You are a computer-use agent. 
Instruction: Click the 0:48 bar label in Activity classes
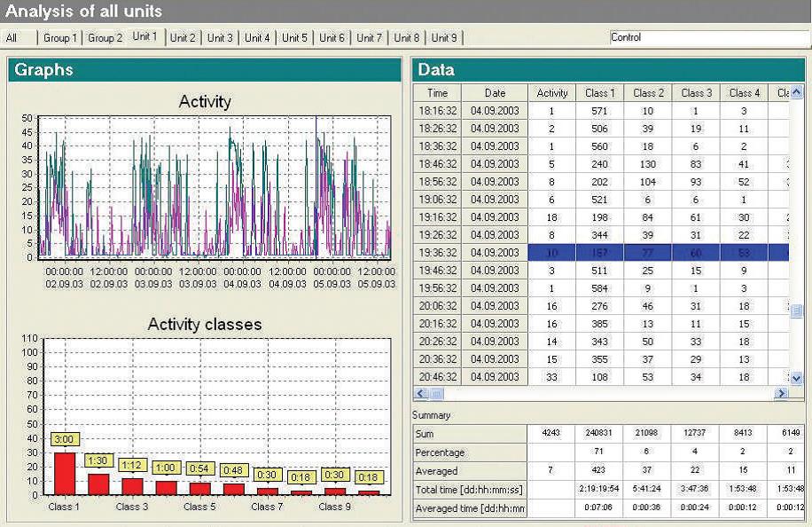[232, 470]
